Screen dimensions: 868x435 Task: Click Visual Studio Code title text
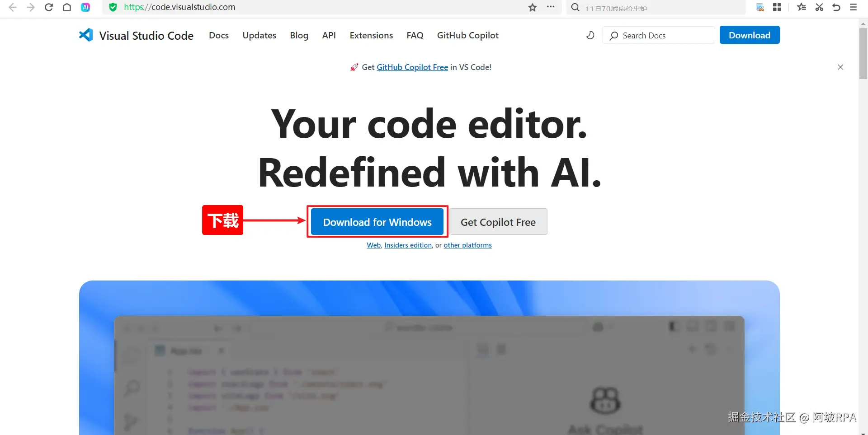coord(146,36)
